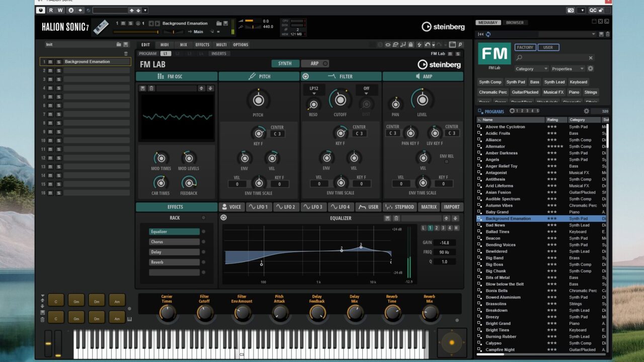
Task: Toggle the Reverb effect on/off dot
Action: [203, 262]
